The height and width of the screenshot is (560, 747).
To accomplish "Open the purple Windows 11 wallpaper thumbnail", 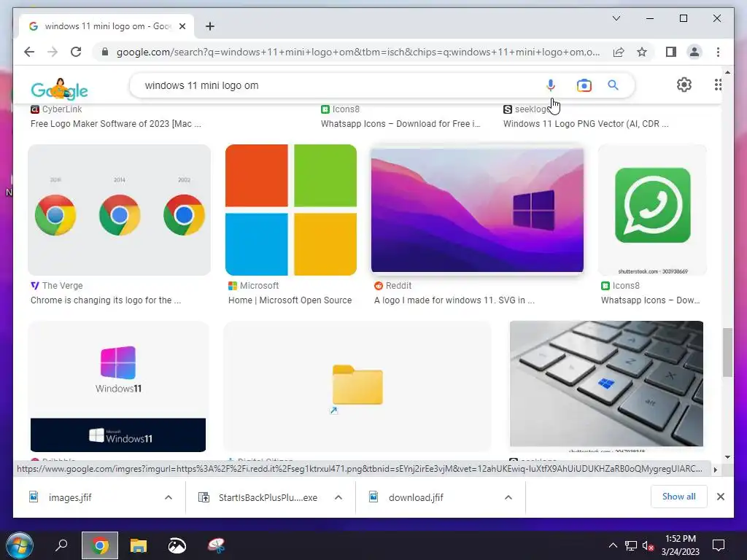I will [477, 210].
